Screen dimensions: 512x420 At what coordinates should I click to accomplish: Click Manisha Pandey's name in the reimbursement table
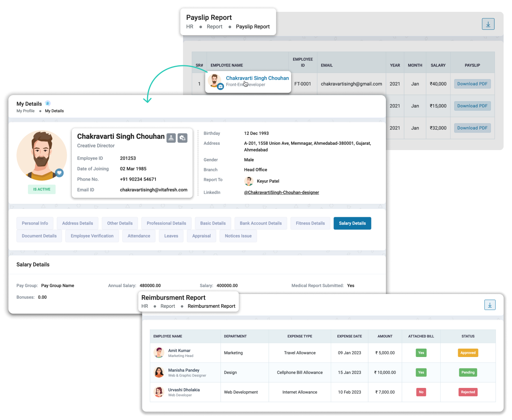(184, 370)
